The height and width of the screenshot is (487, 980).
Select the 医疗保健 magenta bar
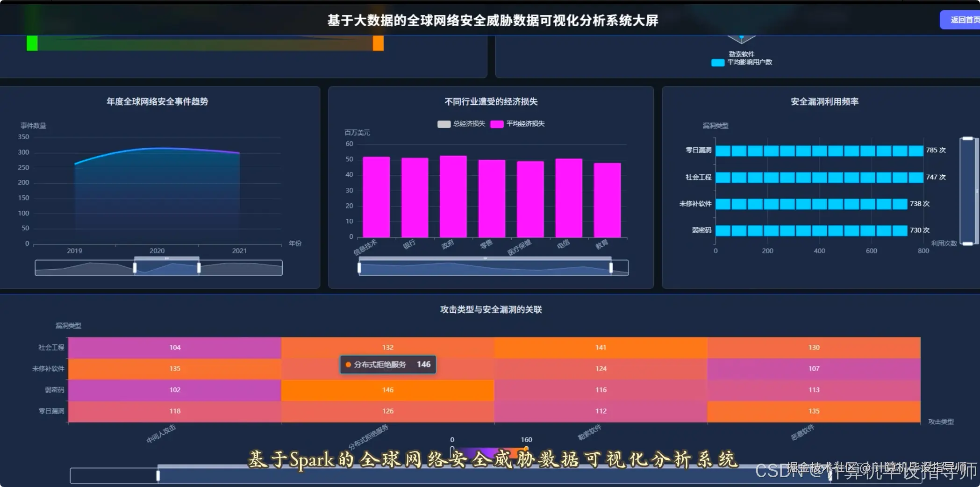click(530, 200)
